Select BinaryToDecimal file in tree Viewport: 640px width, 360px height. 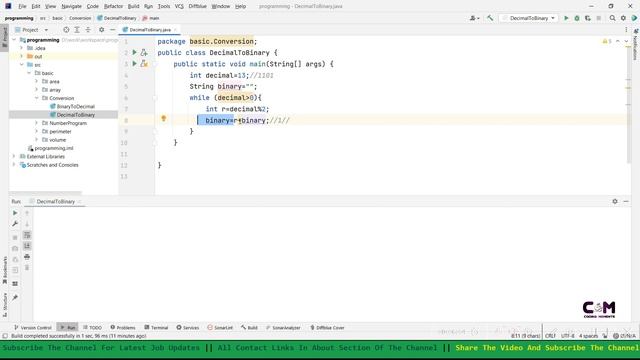(76, 107)
